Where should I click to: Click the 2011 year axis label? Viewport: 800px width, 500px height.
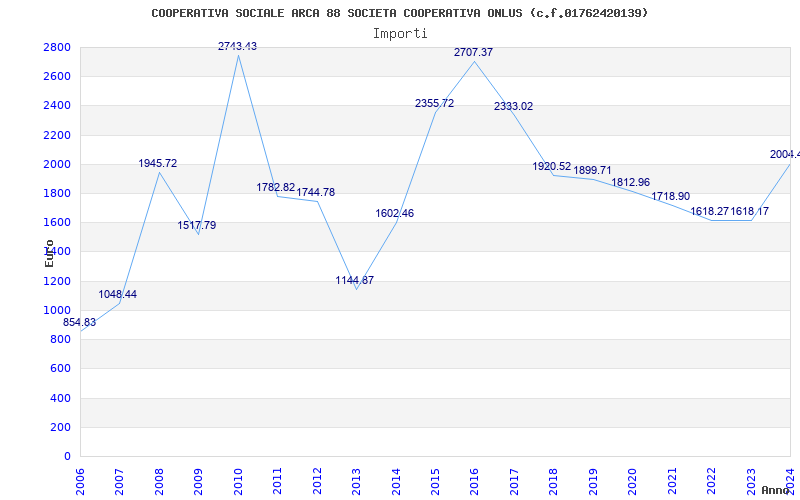278,482
